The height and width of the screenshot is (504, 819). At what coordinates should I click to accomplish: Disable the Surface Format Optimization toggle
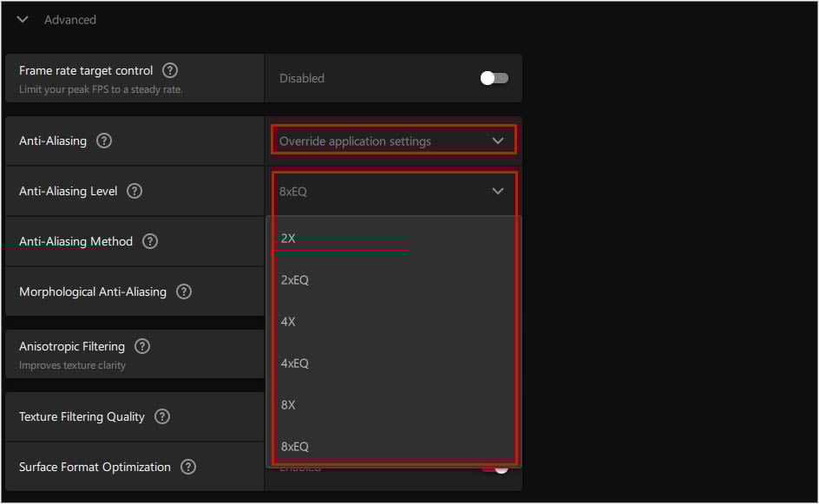coord(495,467)
